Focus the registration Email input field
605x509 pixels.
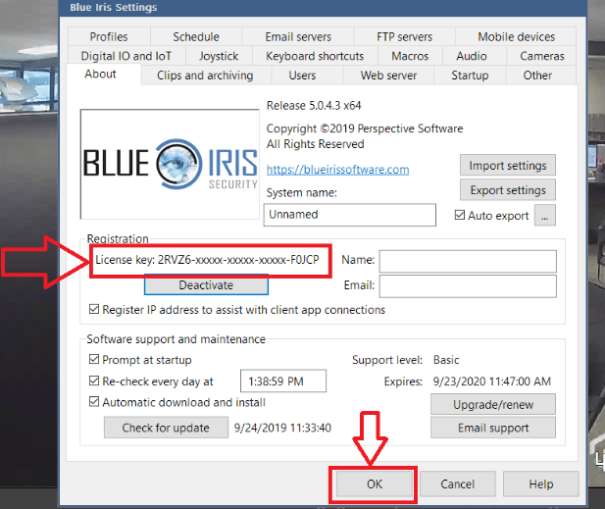click(466, 286)
